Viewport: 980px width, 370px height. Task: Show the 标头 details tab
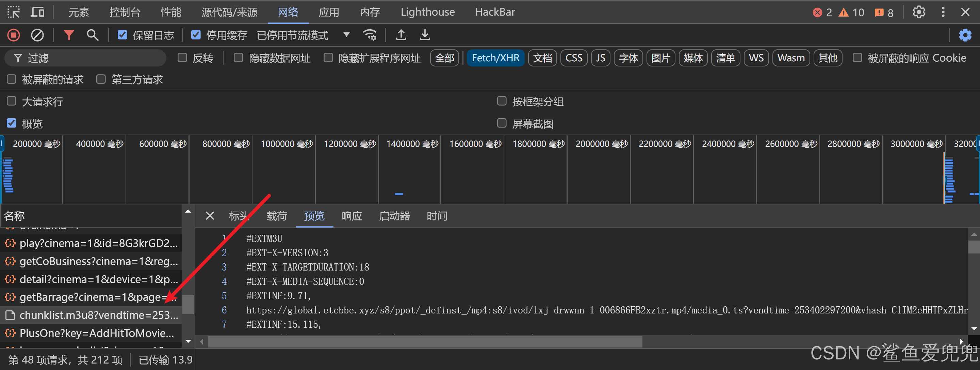click(x=239, y=216)
